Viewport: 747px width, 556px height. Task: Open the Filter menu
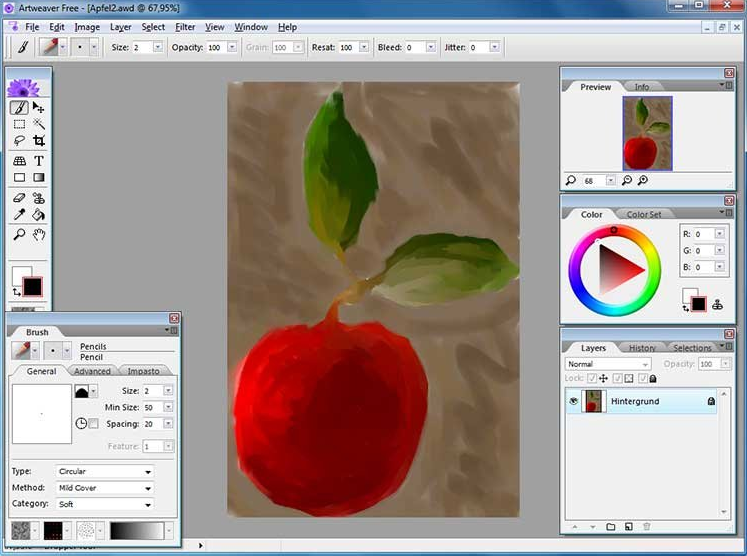click(x=185, y=27)
